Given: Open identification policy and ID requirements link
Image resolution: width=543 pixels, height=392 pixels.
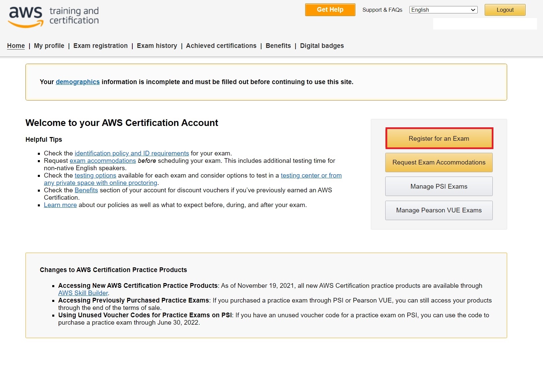Looking at the screenshot, I should 132,153.
